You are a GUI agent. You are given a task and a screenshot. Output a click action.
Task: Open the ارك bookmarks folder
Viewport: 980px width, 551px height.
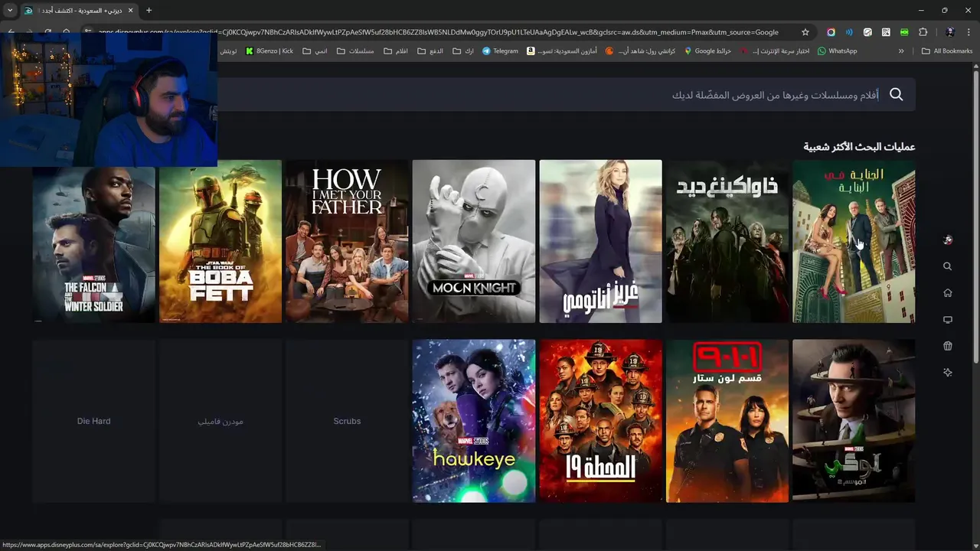463,51
